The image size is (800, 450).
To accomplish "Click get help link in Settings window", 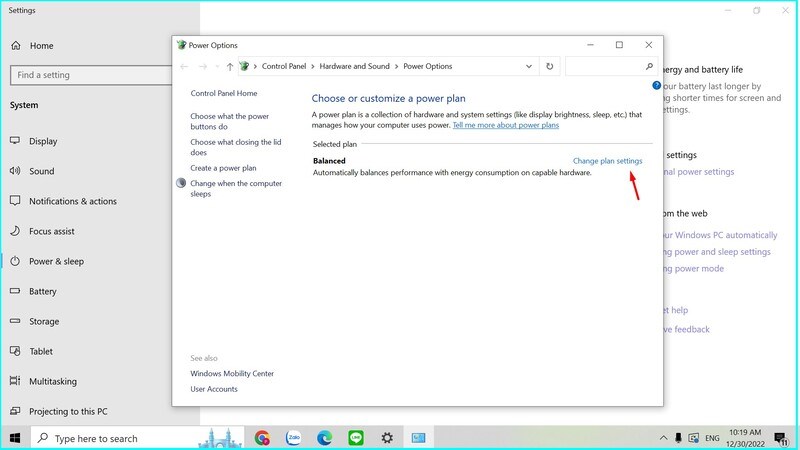I will point(676,310).
